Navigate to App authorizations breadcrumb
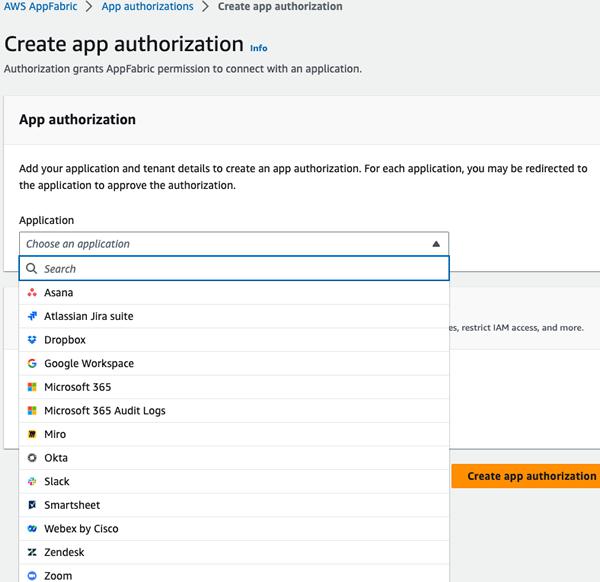 click(x=150, y=7)
